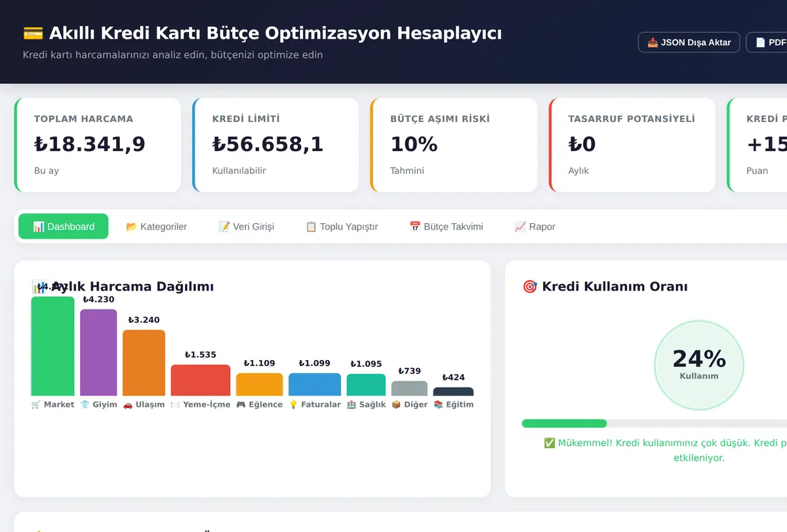The width and height of the screenshot is (787, 532).
Task: Click the JSON Dışa Aktar button
Action: 689,42
